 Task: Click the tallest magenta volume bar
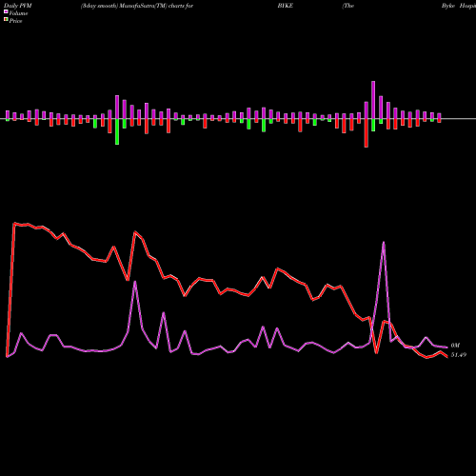coord(373,100)
